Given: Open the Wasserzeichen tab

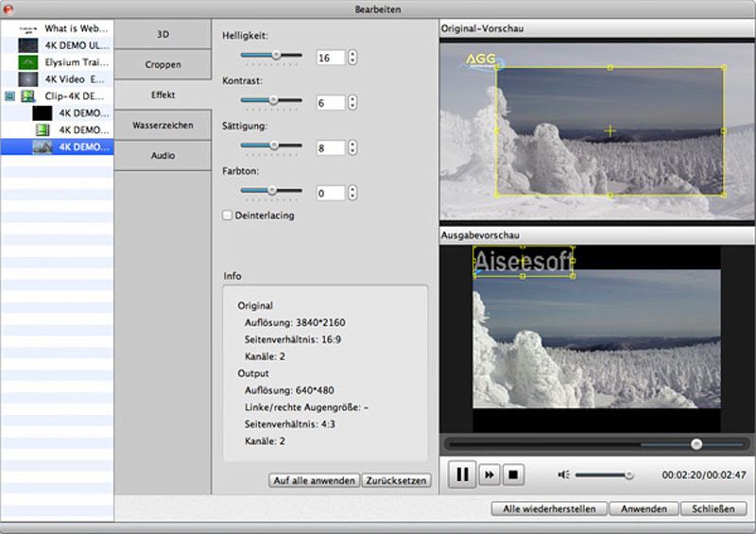Looking at the screenshot, I should tap(163, 126).
